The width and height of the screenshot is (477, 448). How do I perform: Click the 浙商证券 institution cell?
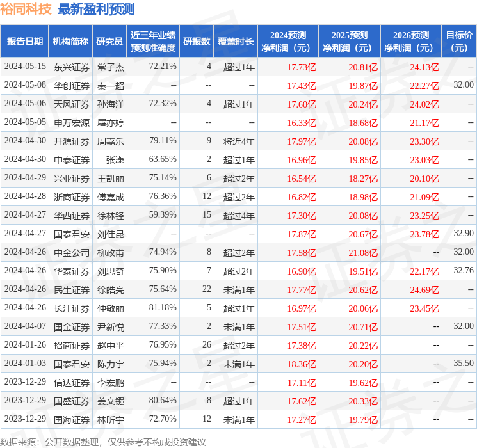[x=72, y=197]
